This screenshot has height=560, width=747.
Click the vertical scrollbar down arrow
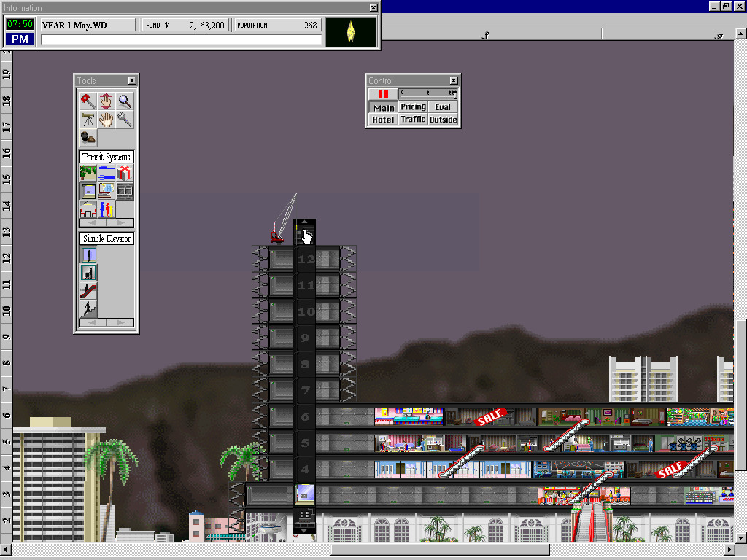[741, 538]
